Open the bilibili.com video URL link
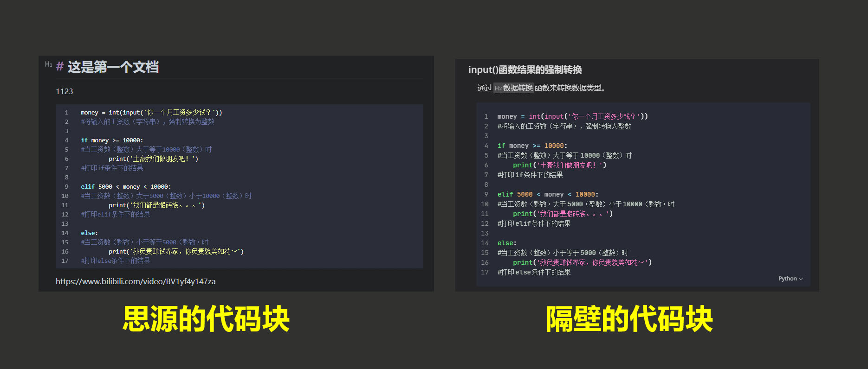The image size is (868, 369). click(x=136, y=281)
